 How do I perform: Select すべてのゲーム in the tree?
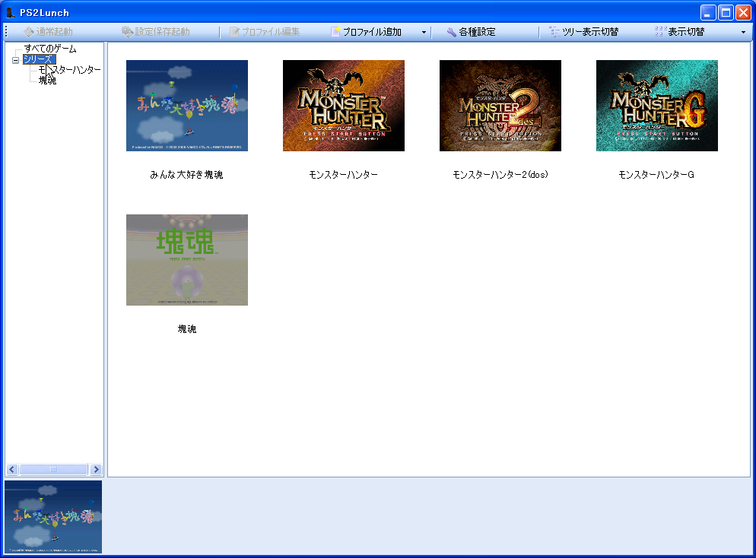(50, 49)
